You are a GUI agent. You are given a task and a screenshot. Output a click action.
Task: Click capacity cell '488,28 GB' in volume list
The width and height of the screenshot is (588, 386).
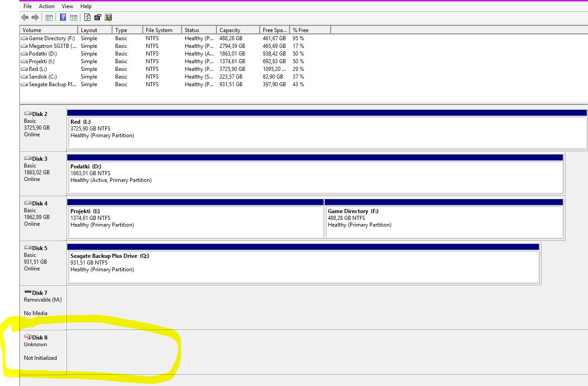(231, 38)
